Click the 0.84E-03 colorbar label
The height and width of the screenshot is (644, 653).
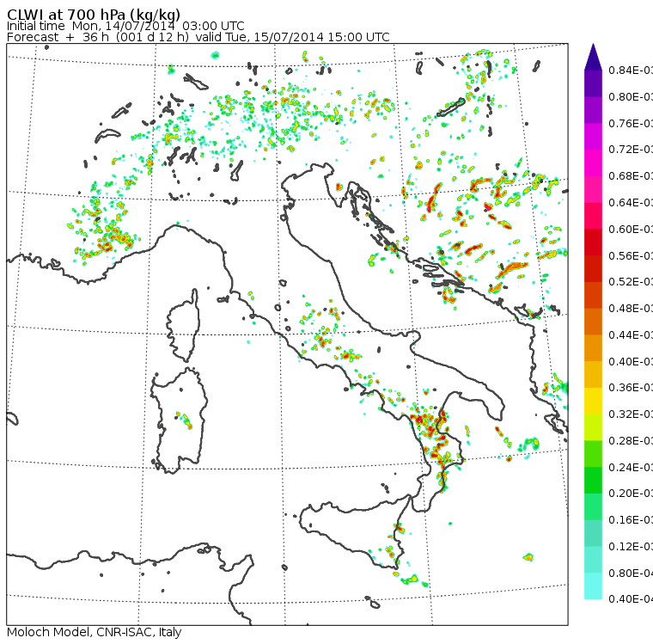tap(630, 70)
